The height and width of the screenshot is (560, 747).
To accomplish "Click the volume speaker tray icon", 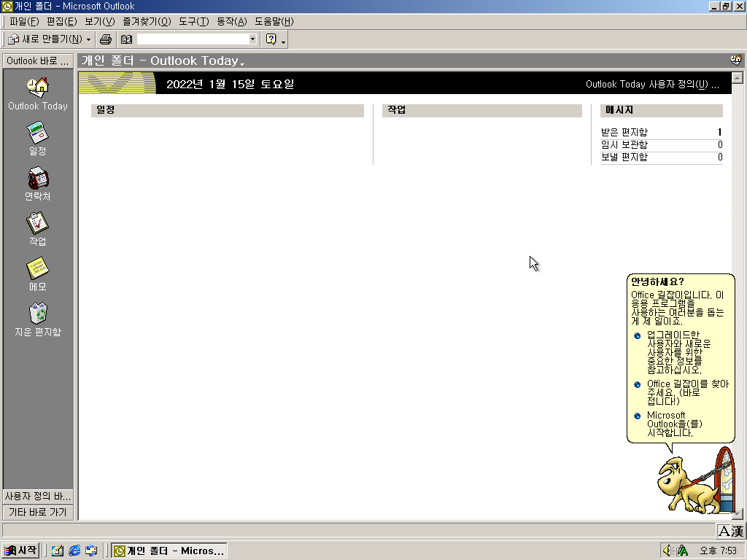I will point(667,551).
